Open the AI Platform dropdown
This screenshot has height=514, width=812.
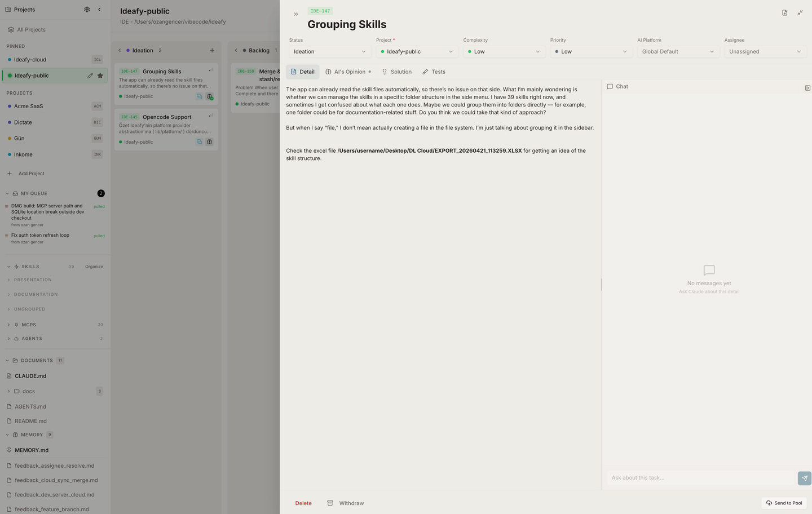coord(678,51)
